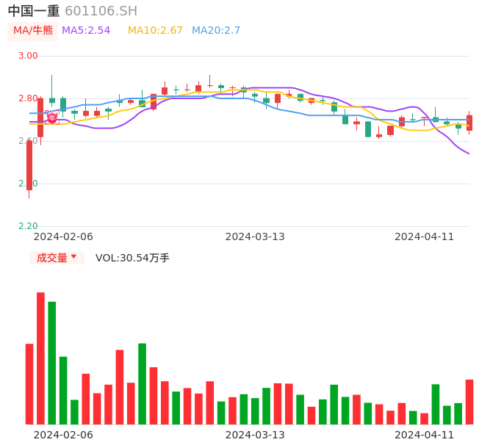
Task: Click the 2024-04-11 date under the price chart
Action: click(x=425, y=236)
